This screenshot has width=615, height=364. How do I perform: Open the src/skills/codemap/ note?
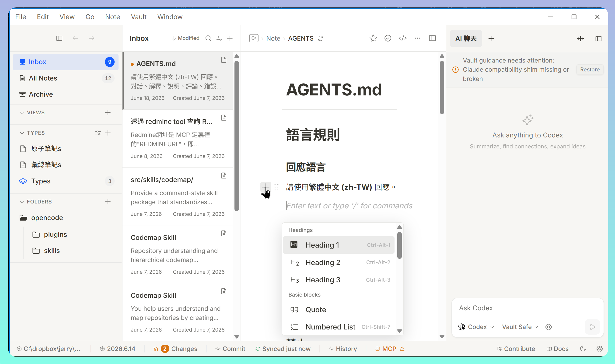tap(178, 196)
